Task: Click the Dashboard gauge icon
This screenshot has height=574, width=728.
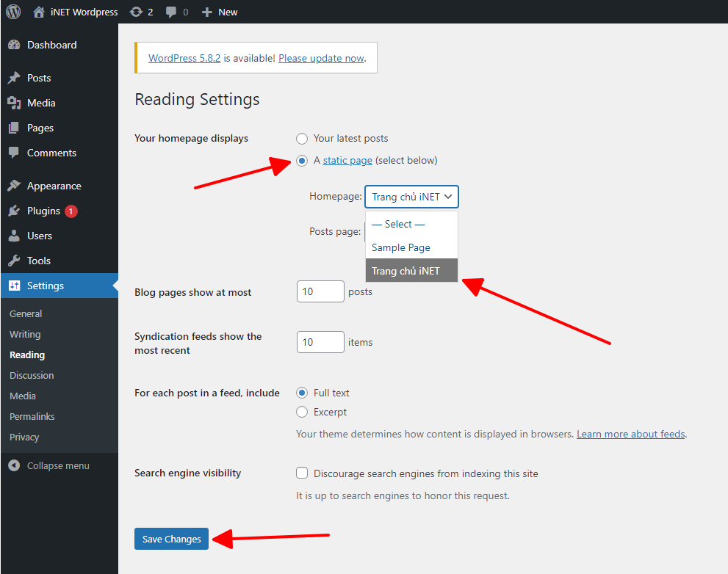Action: pos(15,45)
